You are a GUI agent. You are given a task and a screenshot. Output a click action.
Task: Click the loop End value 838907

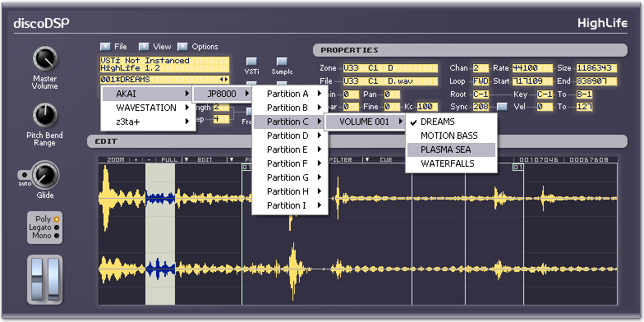point(596,81)
